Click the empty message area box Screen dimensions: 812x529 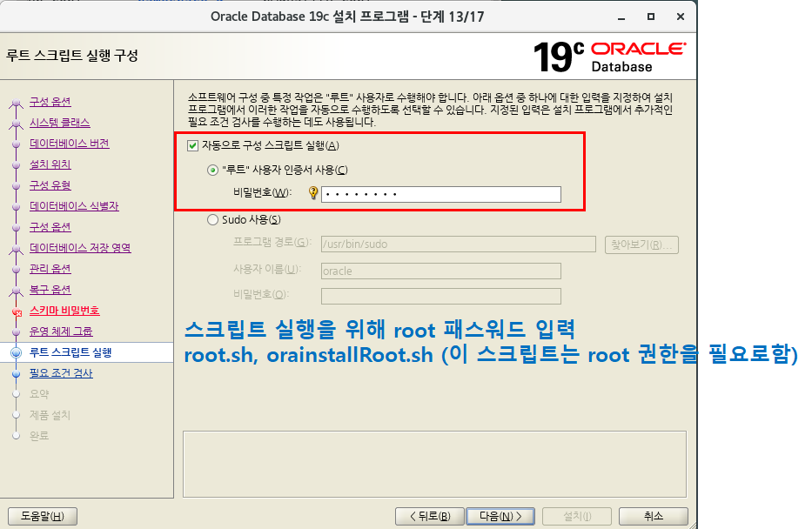[x=434, y=464]
